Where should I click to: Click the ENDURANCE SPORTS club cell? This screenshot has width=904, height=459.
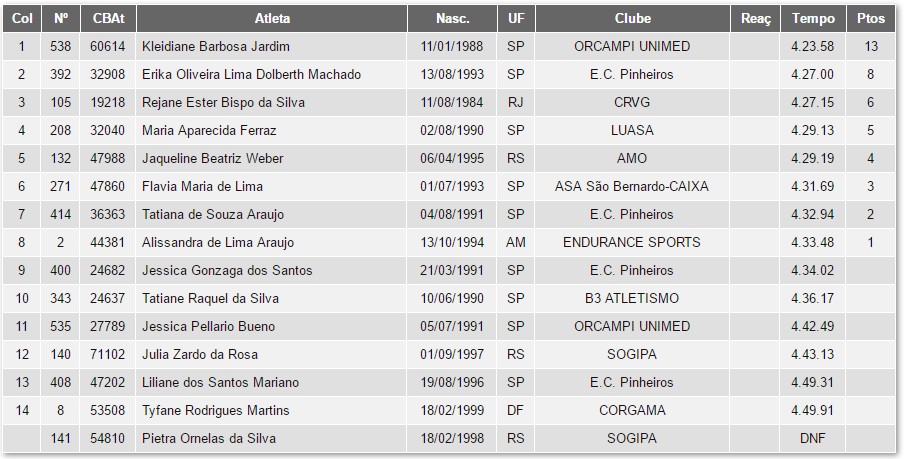click(632, 243)
